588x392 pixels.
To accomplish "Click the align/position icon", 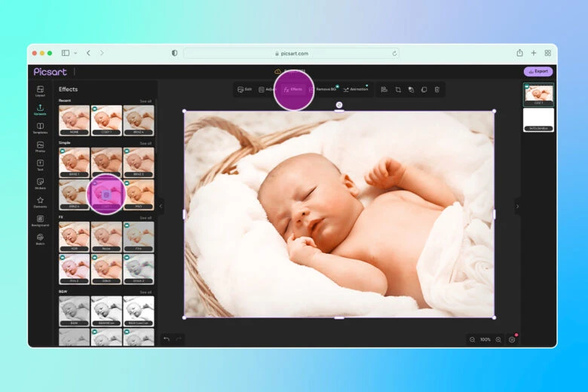I will [x=384, y=90].
